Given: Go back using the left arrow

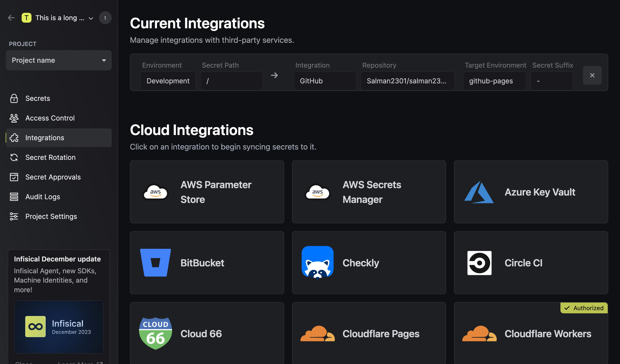Looking at the screenshot, I should coord(11,18).
